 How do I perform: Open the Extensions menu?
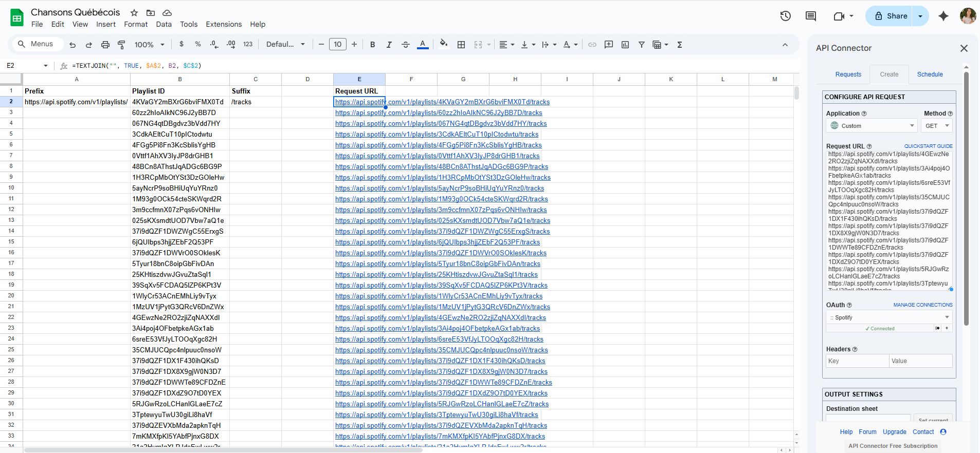[224, 24]
